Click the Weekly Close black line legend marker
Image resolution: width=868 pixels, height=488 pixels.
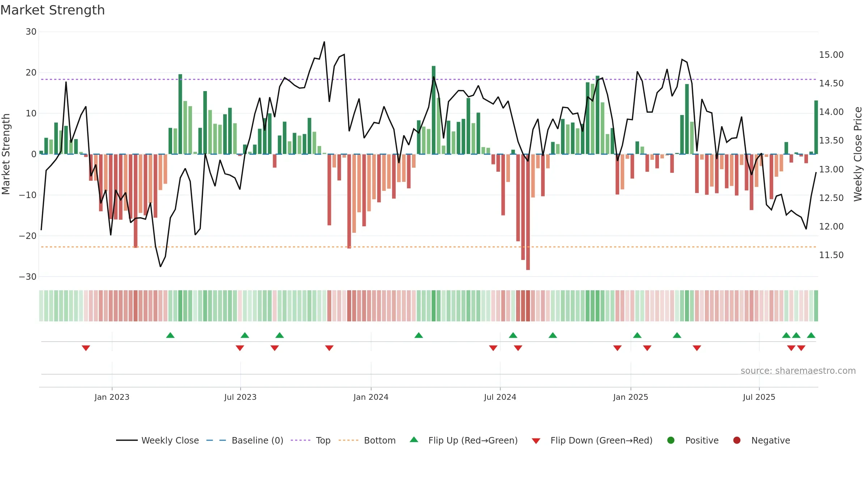click(x=127, y=440)
